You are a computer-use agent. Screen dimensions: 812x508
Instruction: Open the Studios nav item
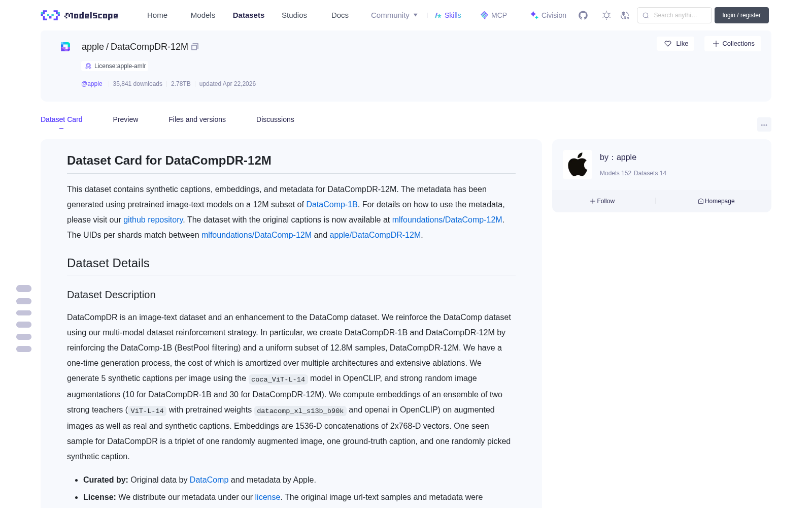(x=294, y=15)
